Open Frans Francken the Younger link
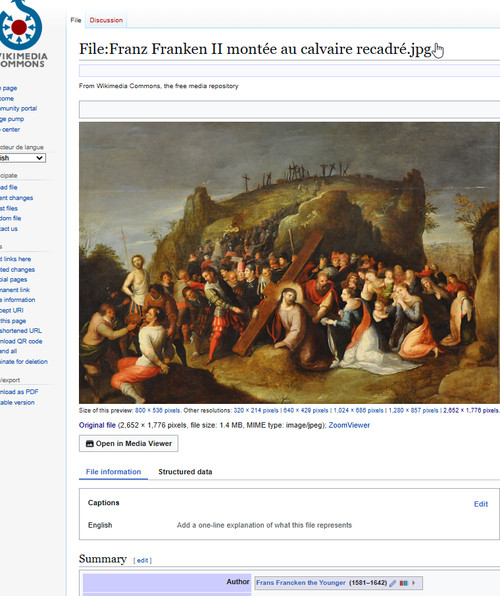 (x=300, y=583)
